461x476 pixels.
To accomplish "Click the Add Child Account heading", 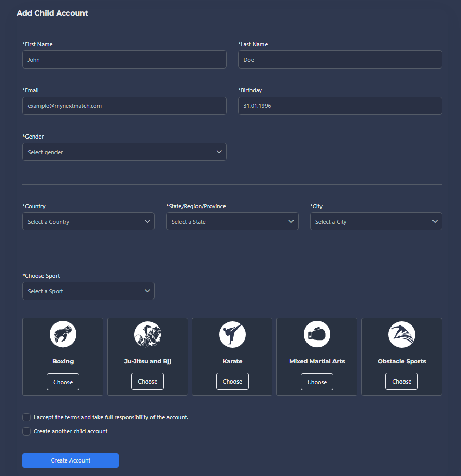I will tap(52, 13).
